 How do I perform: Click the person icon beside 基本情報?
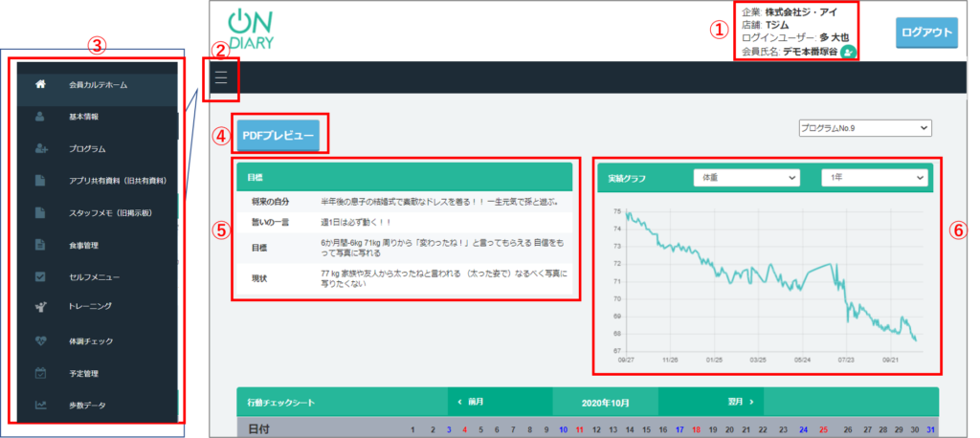(40, 117)
